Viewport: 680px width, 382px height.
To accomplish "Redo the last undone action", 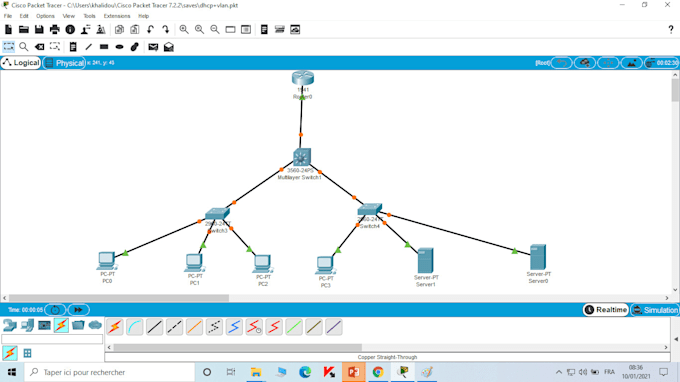I will click(166, 29).
